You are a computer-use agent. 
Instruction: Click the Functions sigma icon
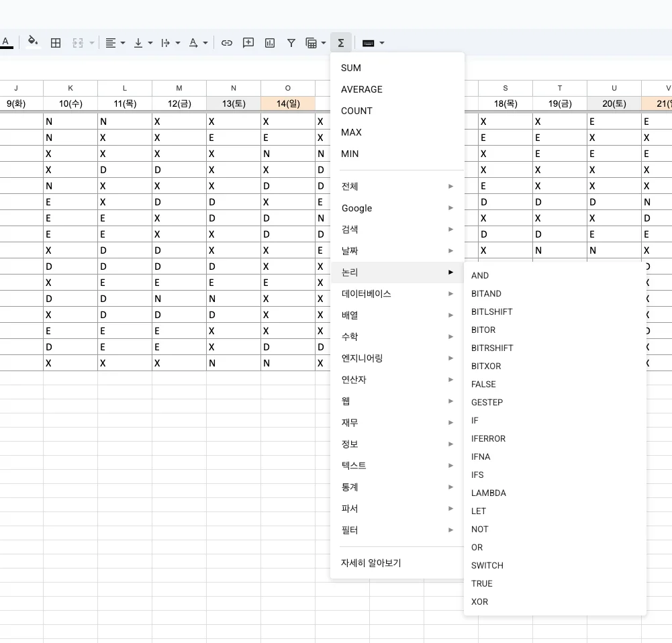[341, 43]
